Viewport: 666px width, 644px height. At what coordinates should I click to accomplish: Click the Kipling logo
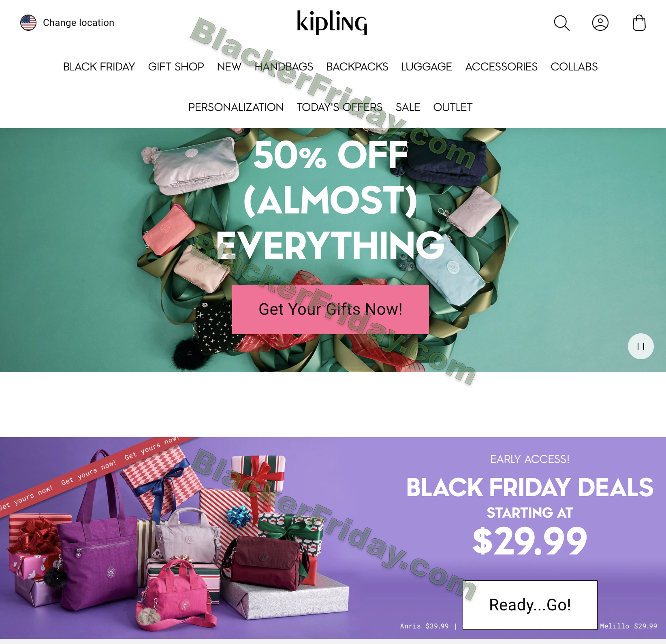coord(332,23)
